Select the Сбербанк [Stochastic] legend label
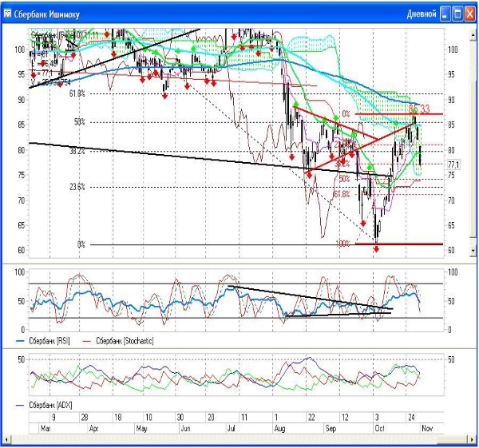Screen dimensions: 479x448 pos(125,341)
